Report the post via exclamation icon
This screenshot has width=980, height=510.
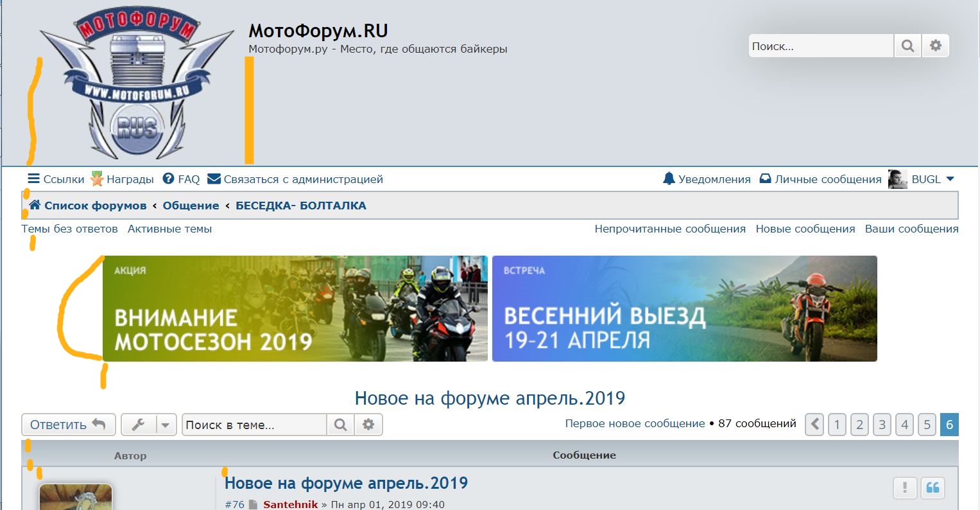click(x=905, y=488)
